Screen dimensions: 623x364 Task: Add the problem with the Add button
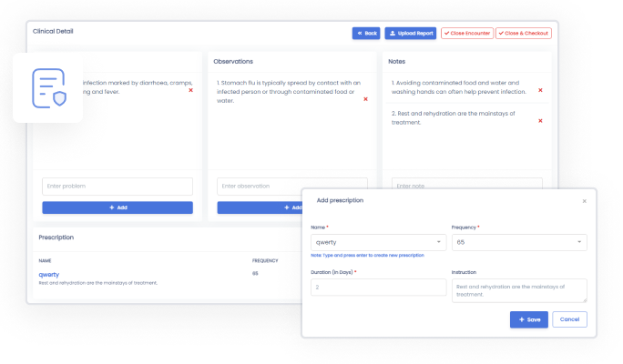click(x=117, y=207)
